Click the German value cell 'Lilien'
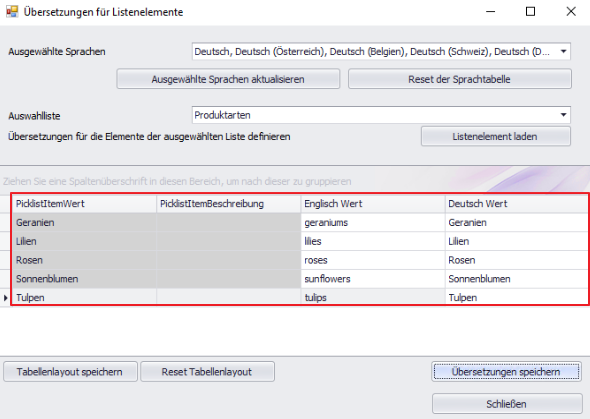This screenshot has height=419, width=590. 517,241
